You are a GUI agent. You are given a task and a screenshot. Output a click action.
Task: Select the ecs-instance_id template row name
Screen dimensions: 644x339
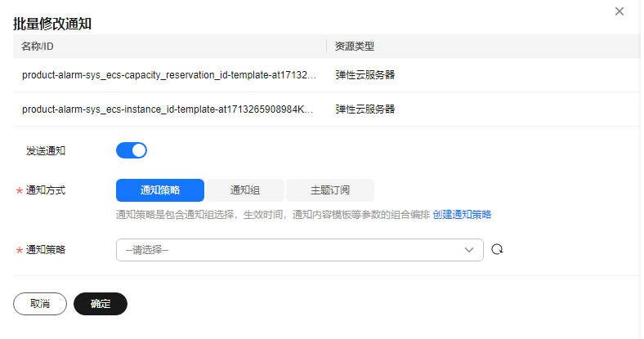pos(168,109)
